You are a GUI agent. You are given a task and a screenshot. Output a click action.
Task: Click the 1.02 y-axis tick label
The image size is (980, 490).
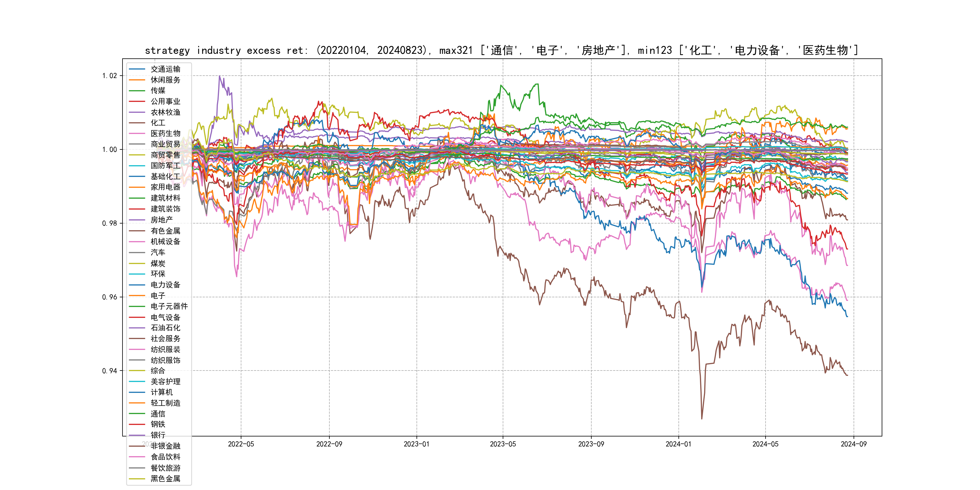[x=109, y=76]
